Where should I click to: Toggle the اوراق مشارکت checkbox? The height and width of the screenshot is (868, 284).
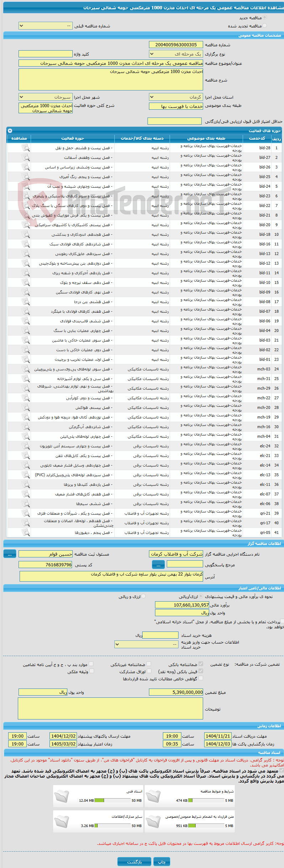149,671
